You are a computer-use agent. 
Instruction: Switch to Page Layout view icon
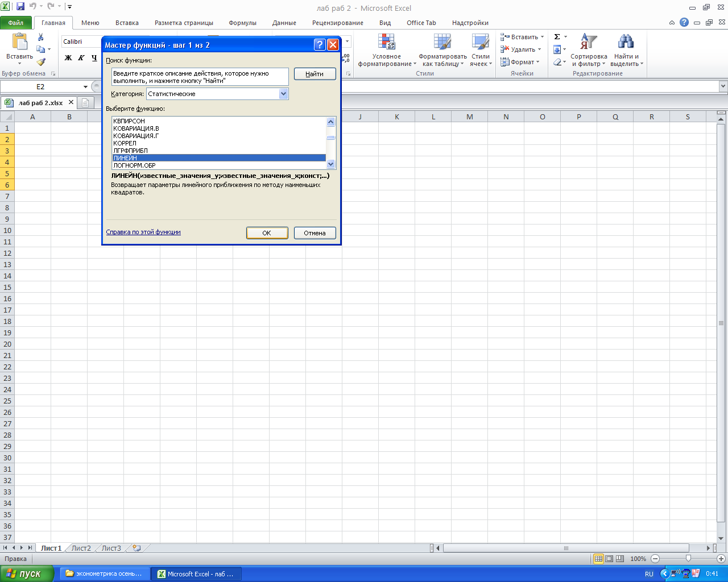tap(609, 559)
